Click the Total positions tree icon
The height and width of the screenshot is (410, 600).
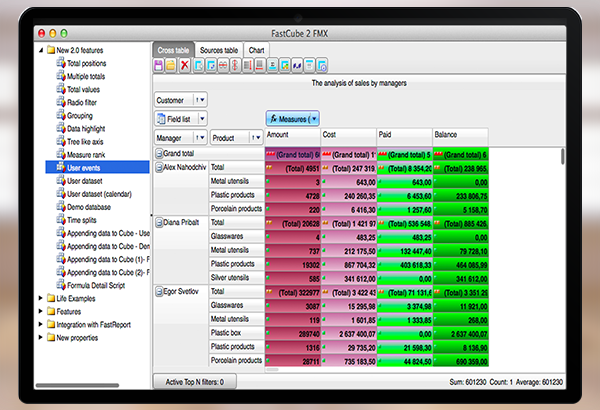coord(61,62)
